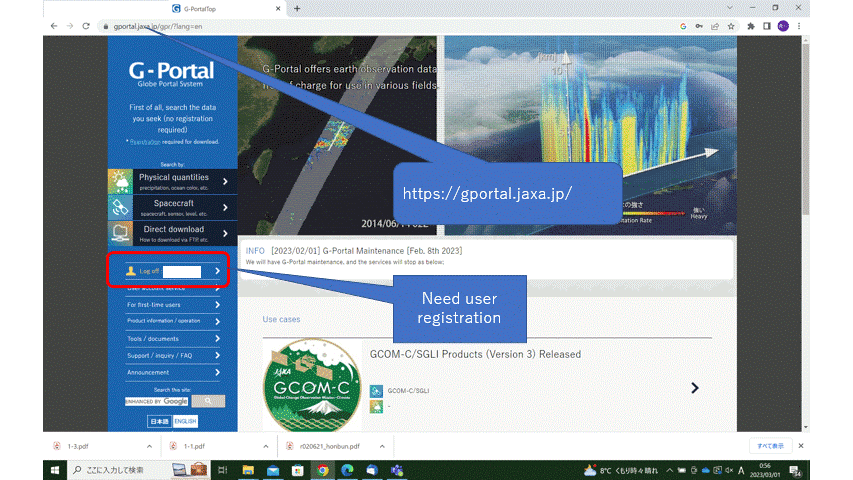
Task: Open Product information / operation menu
Action: click(172, 321)
